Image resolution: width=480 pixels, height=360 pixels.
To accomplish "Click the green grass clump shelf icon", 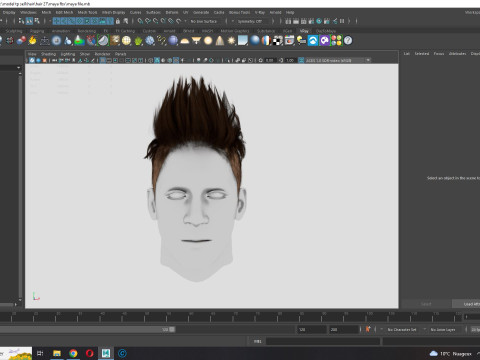I will click(138, 41).
